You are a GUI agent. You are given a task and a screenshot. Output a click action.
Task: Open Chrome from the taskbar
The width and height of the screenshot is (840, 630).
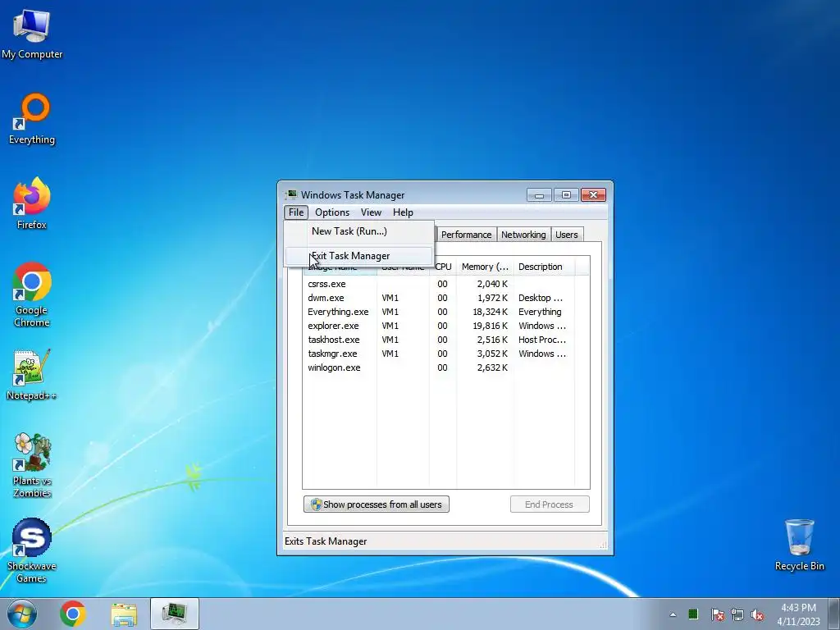pyautogui.click(x=73, y=614)
